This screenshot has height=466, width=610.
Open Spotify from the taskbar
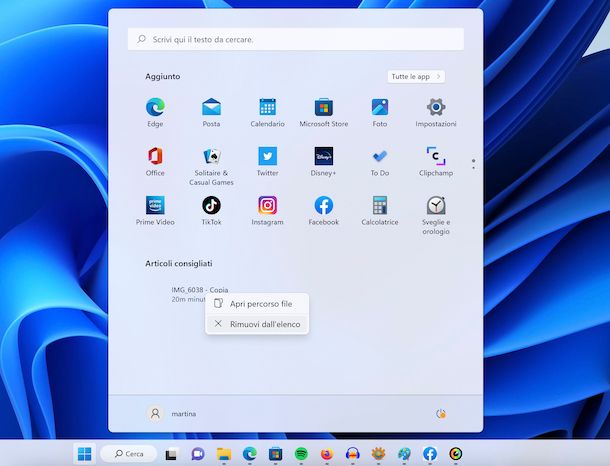(301, 454)
